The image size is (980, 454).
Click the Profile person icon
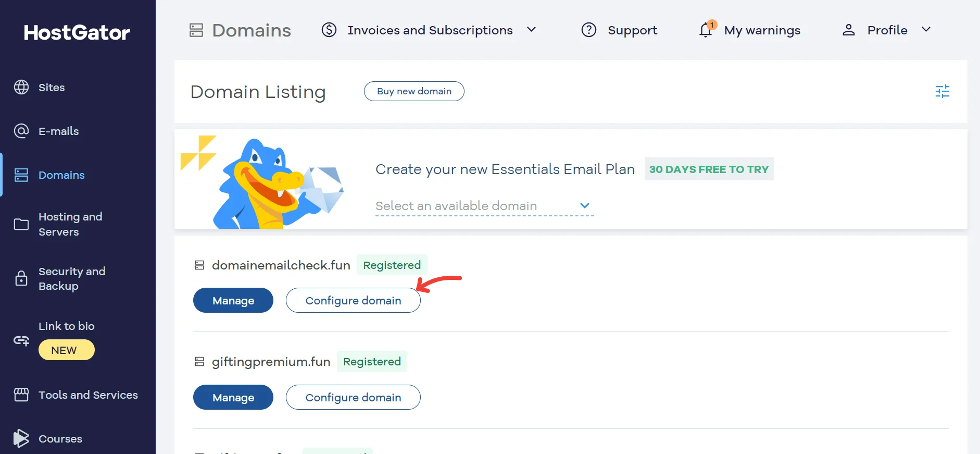[849, 30]
